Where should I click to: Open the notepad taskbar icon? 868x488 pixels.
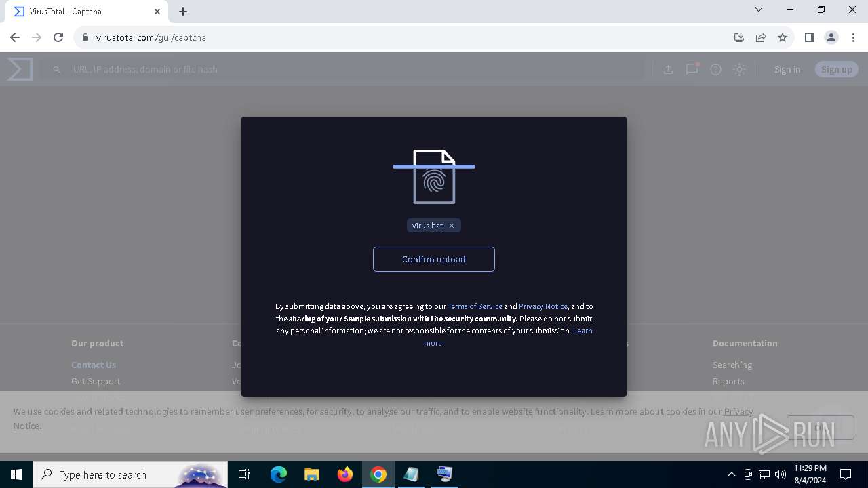pyautogui.click(x=412, y=474)
